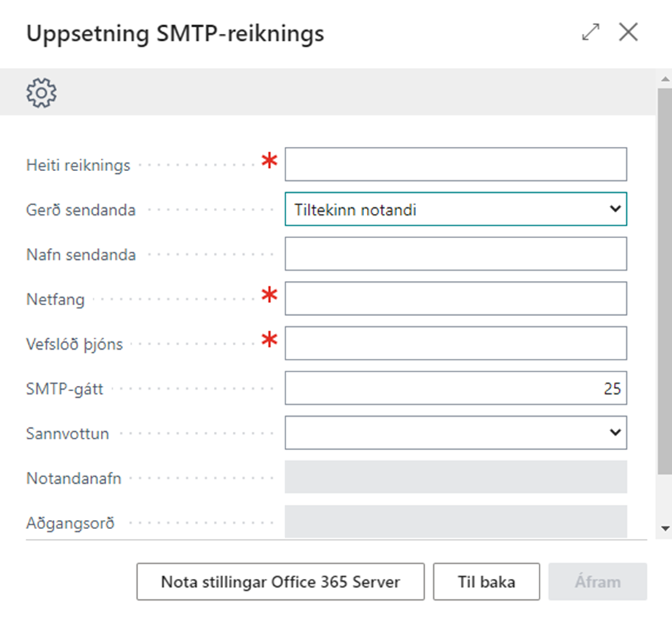The height and width of the screenshot is (624, 672).
Task: Click the gear settings icon
Action: point(41,92)
